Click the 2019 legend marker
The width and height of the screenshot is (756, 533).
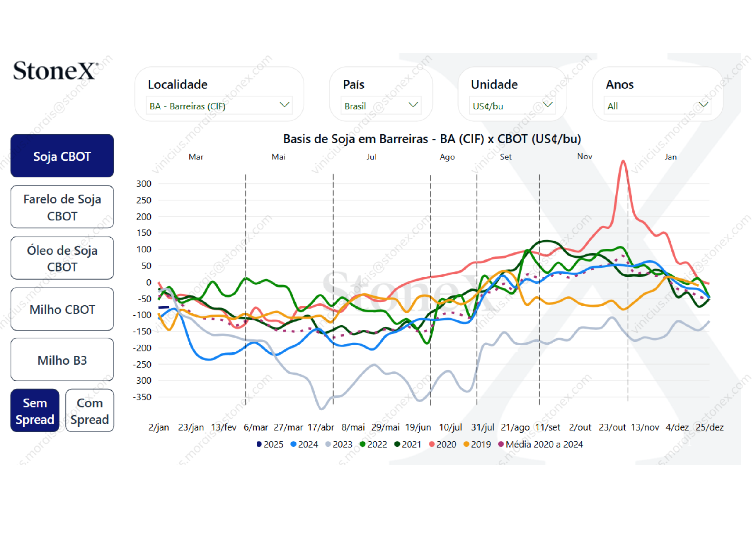coord(466,445)
